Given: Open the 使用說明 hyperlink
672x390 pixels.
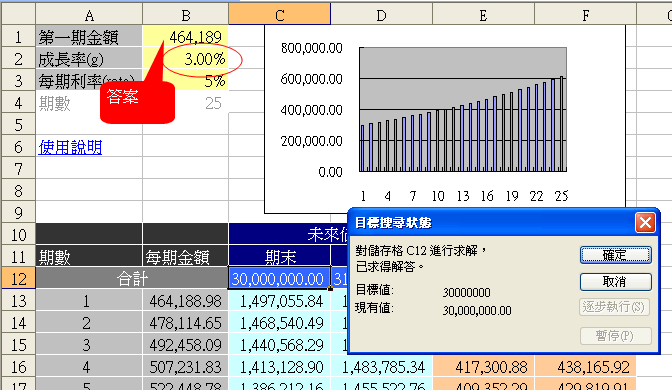Looking at the screenshot, I should [70, 147].
